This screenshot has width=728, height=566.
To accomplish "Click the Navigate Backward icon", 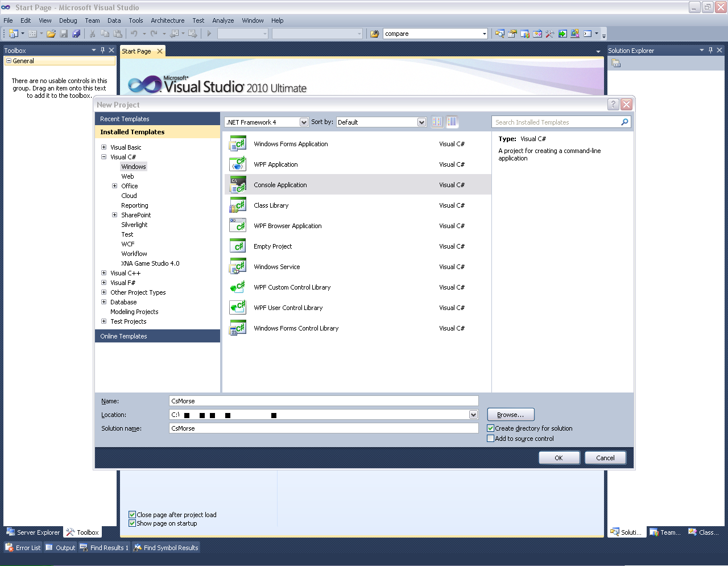I will (175, 34).
